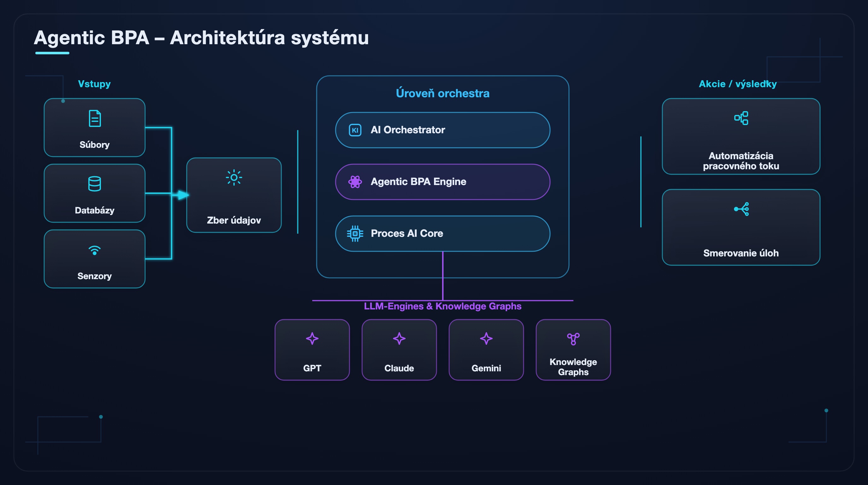The width and height of the screenshot is (868, 485).
Task: Click the Vstupy section heading
Action: click(94, 84)
